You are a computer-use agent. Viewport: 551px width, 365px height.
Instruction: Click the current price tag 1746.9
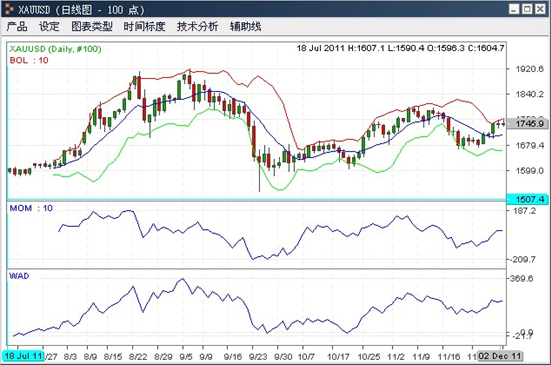tap(527, 124)
